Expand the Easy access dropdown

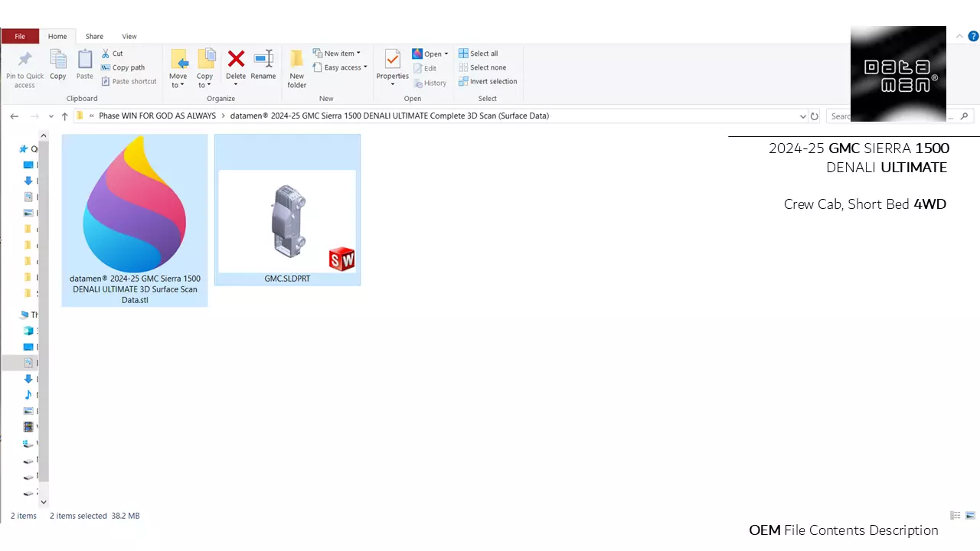pyautogui.click(x=365, y=67)
